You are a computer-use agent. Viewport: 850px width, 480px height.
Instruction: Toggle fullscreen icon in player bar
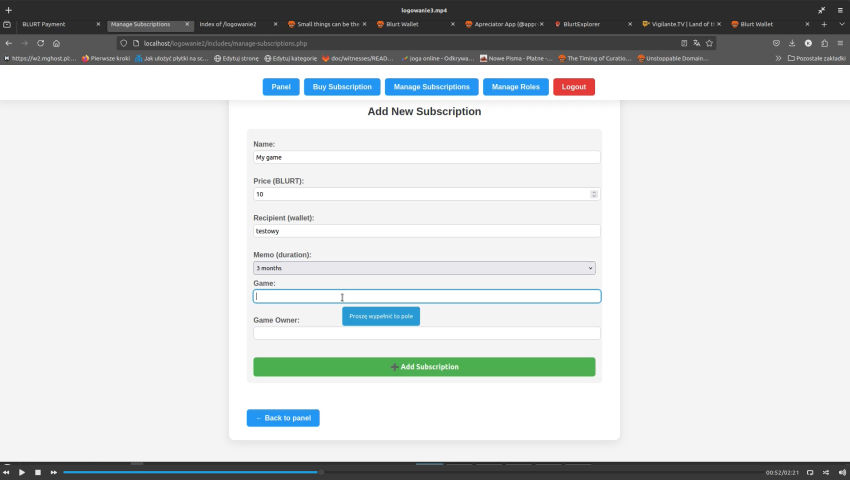810,472
